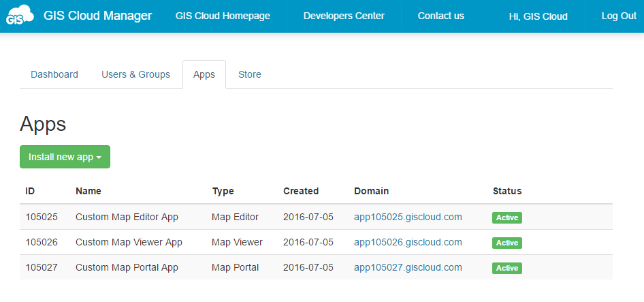Open Contact us page

point(440,16)
